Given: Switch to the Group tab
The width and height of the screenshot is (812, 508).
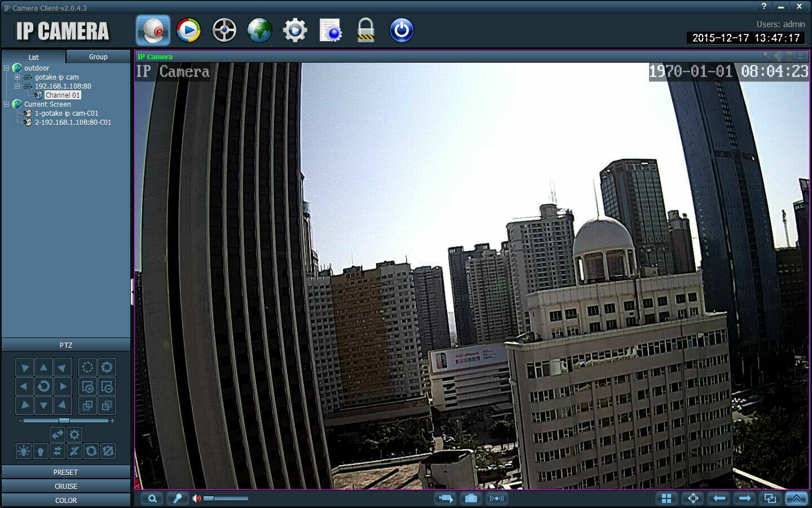Looking at the screenshot, I should [98, 56].
